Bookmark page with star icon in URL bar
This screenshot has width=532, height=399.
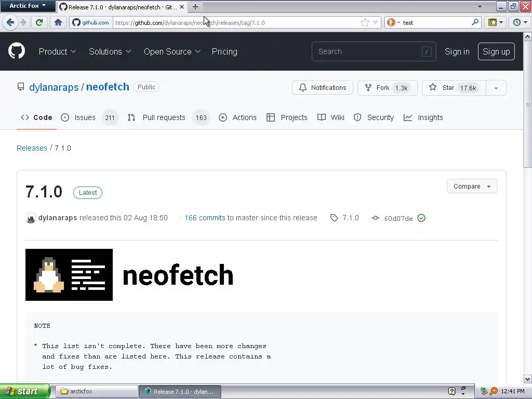click(x=365, y=23)
